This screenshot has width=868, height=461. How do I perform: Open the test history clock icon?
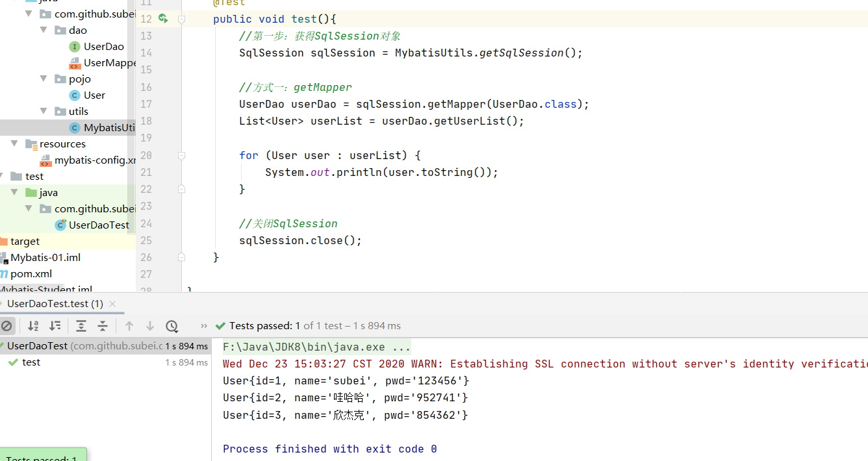(x=172, y=326)
